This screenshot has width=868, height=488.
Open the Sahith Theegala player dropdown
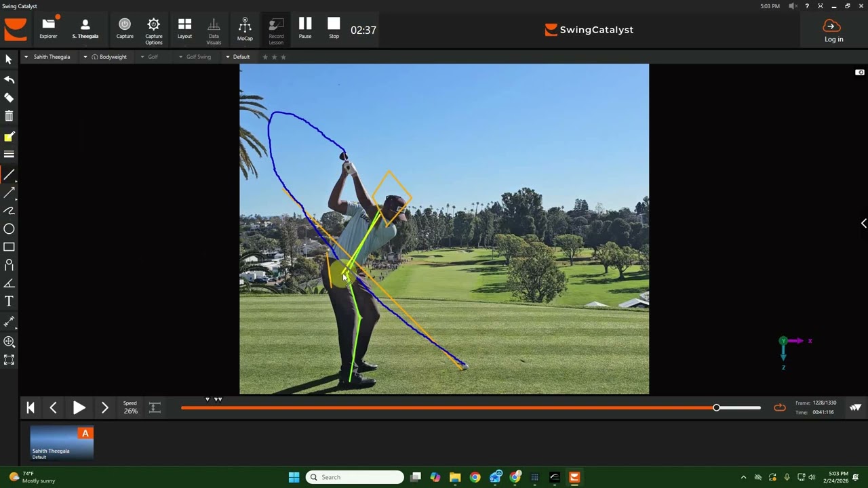47,57
